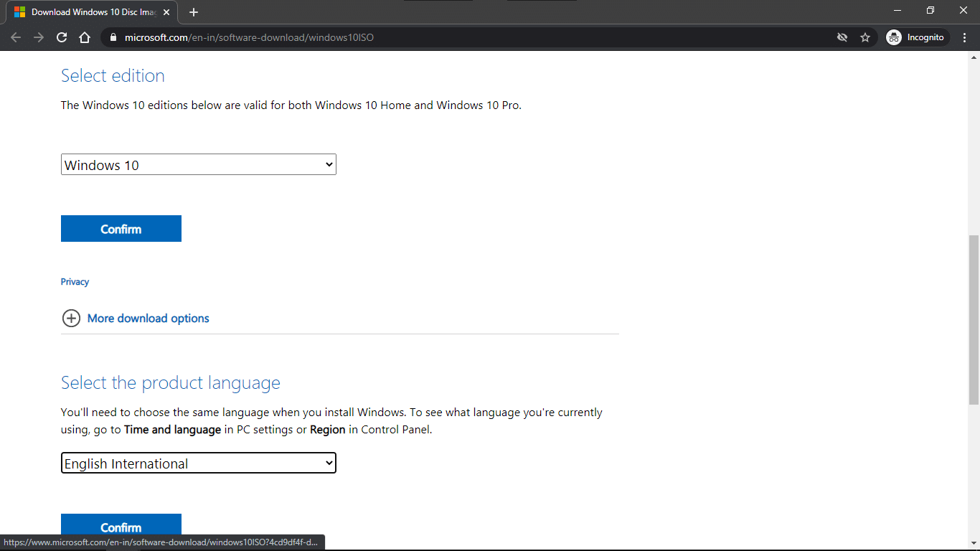This screenshot has height=551, width=980.
Task: Open the English International language dropdown
Action: pos(199,463)
